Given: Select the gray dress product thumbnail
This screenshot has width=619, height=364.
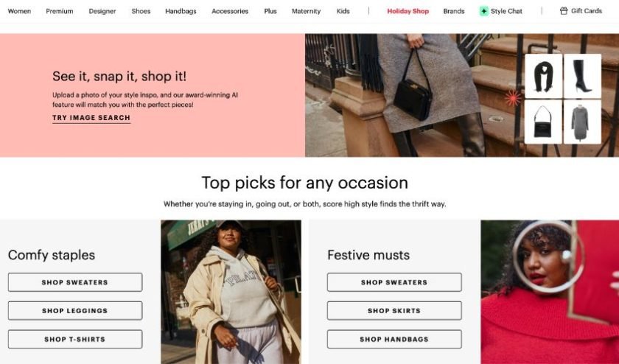Looking at the screenshot, I should 583,122.
